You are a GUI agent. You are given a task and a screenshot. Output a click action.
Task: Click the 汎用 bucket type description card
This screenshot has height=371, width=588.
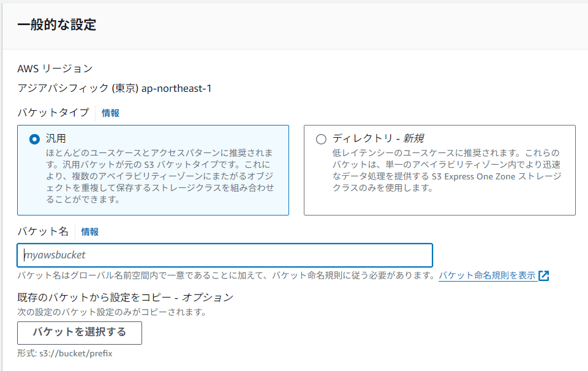click(153, 170)
